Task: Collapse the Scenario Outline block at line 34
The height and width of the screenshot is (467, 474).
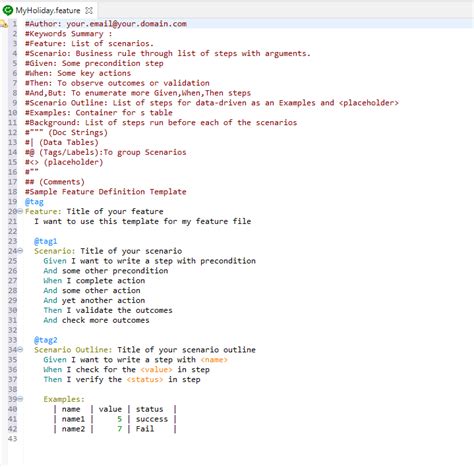Action: pos(20,349)
